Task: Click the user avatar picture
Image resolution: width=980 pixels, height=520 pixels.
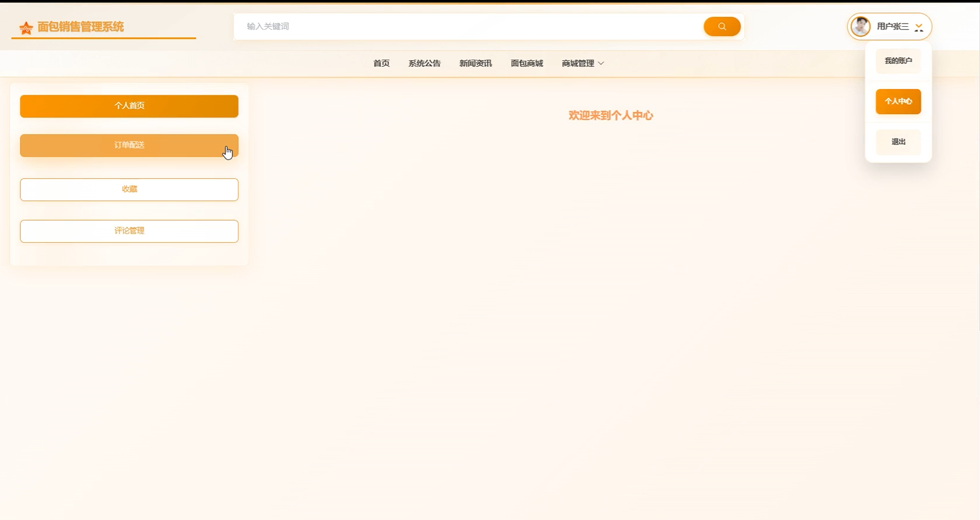Action: pyautogui.click(x=861, y=26)
